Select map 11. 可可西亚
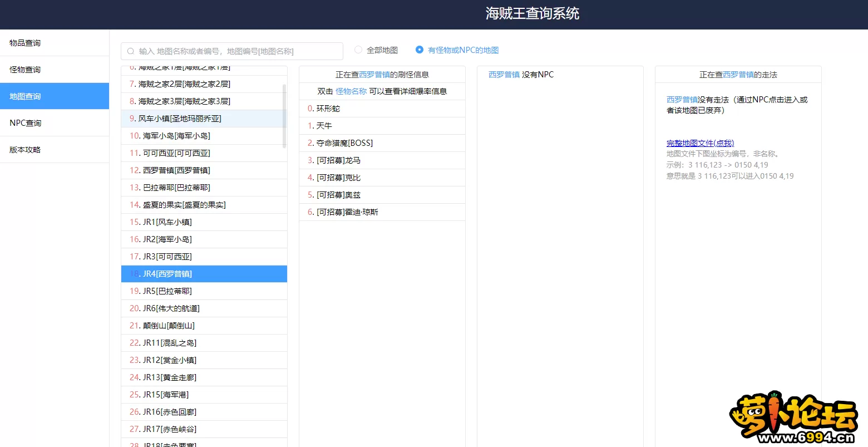Image resolution: width=868 pixels, height=447 pixels. pos(204,153)
